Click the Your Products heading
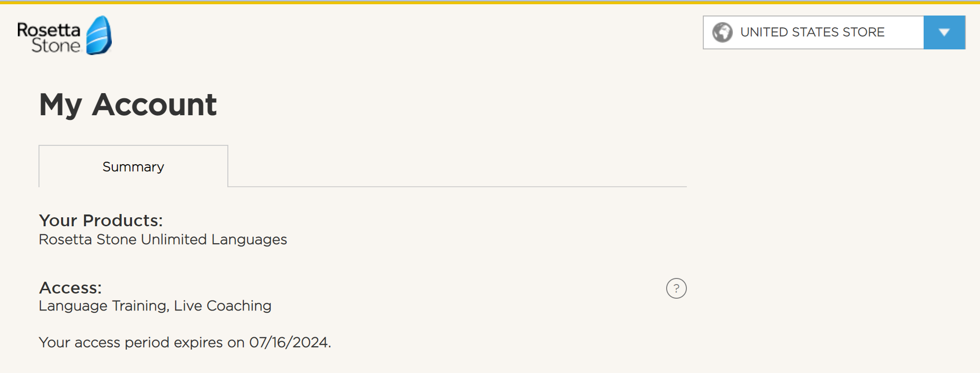 point(101,220)
